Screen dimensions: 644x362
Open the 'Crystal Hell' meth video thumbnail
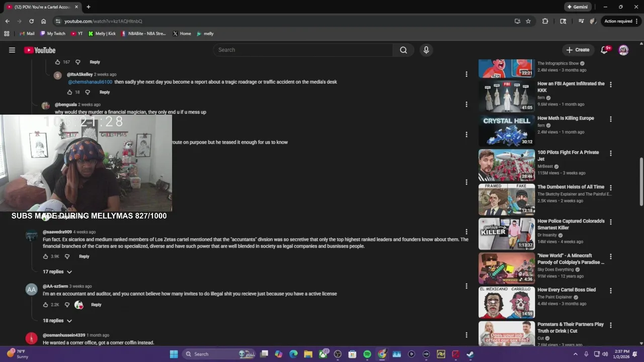click(x=507, y=131)
